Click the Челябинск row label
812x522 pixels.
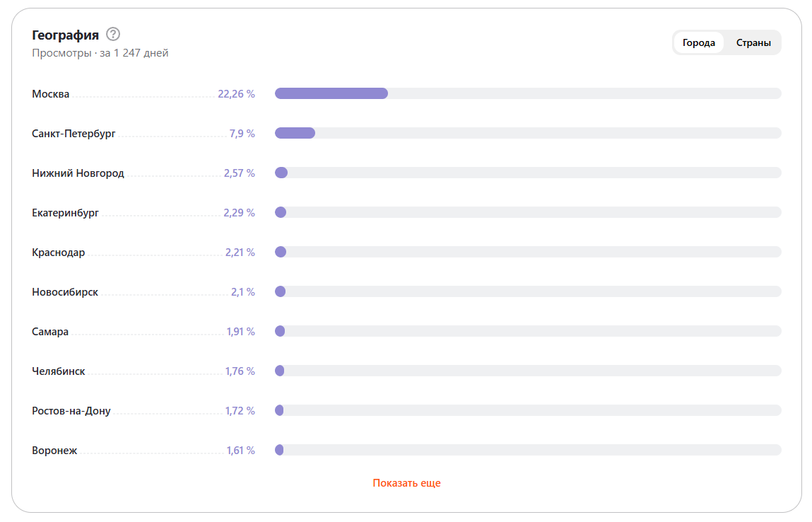point(59,371)
